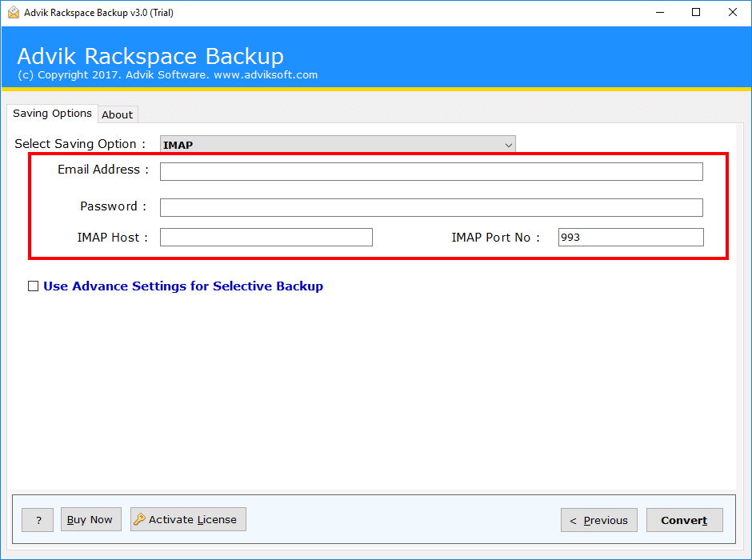Minimize the Advik Rackspace Backup window
Viewport: 752px width, 560px height.
coord(660,13)
